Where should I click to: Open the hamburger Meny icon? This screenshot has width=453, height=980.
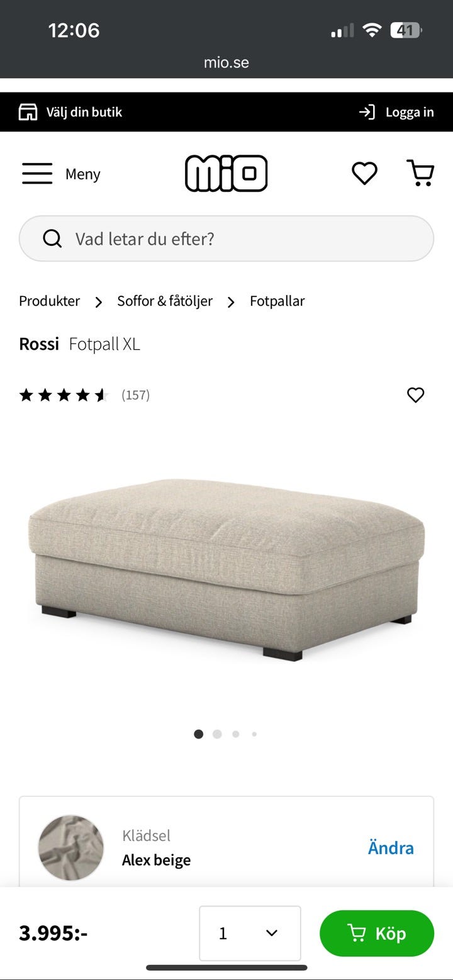(37, 174)
